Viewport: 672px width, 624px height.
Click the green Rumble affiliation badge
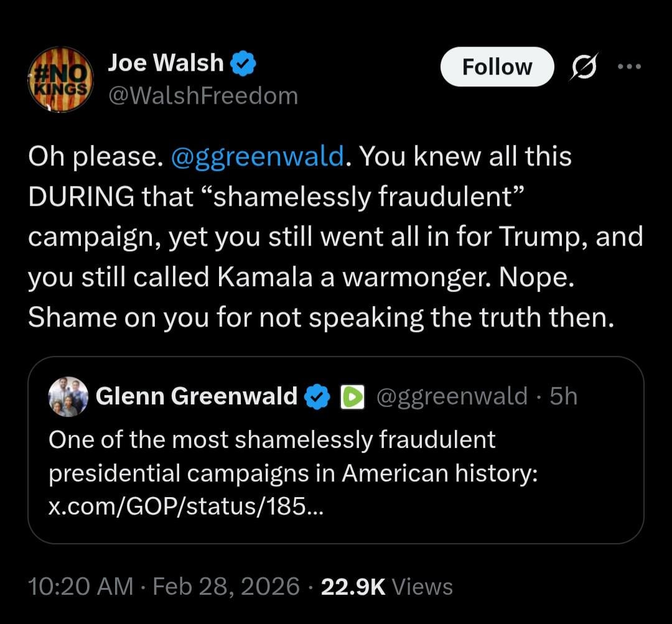click(352, 397)
